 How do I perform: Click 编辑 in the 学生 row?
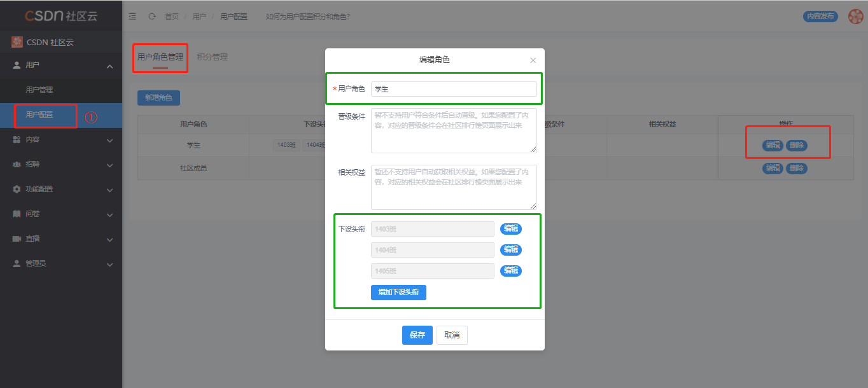point(773,145)
